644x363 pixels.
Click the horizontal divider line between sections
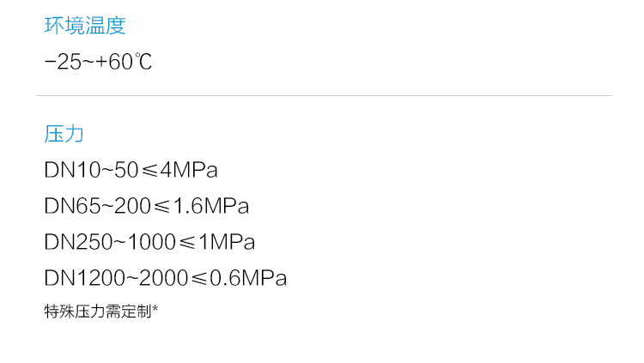tap(324, 95)
